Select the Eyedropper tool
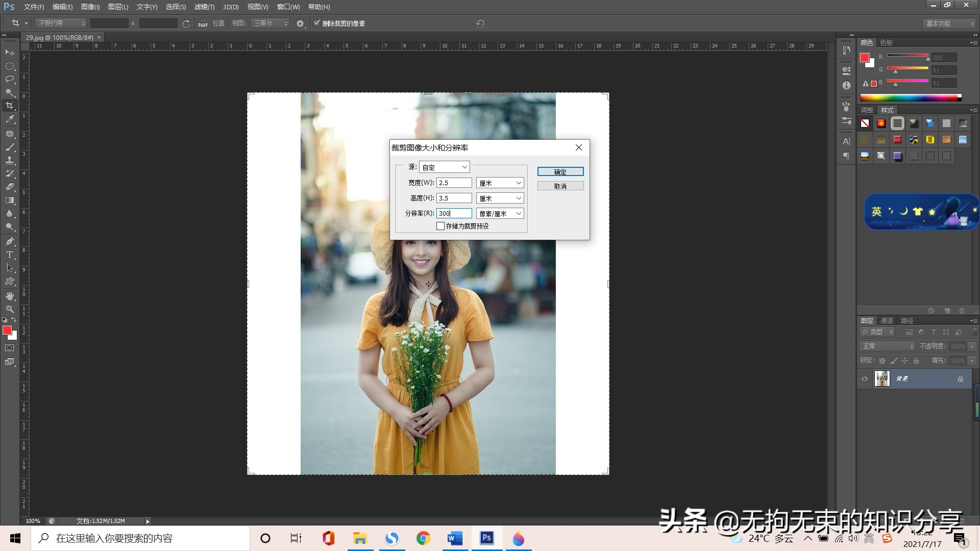Viewport: 980px width, 551px height. (x=10, y=119)
